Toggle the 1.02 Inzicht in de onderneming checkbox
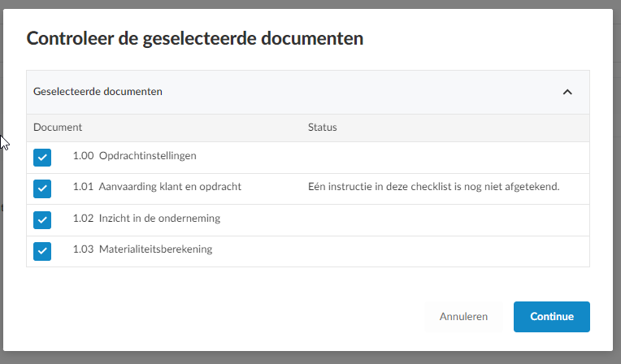 click(42, 220)
